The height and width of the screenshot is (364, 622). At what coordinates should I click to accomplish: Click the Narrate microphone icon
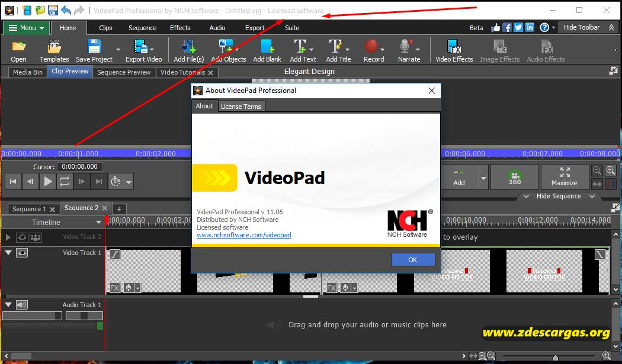(406, 46)
